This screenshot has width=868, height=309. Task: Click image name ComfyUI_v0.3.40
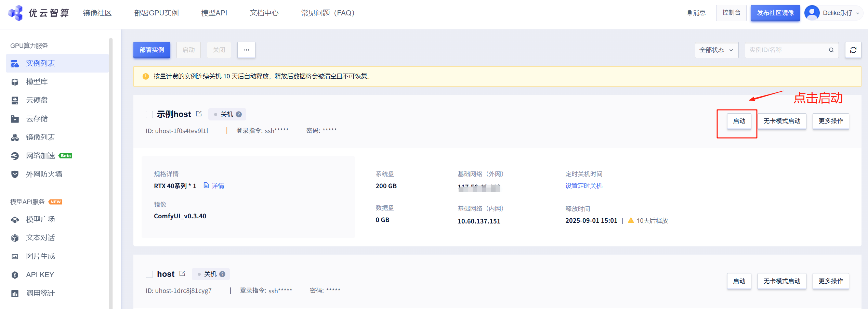(180, 216)
